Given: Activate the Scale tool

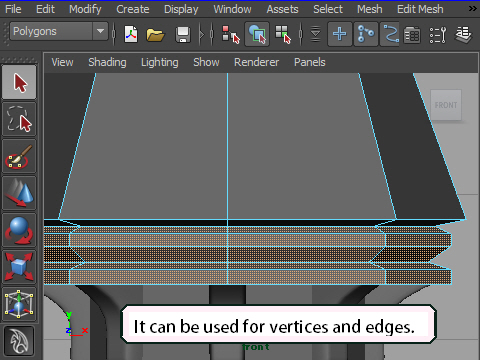Looking at the screenshot, I should coord(19,267).
